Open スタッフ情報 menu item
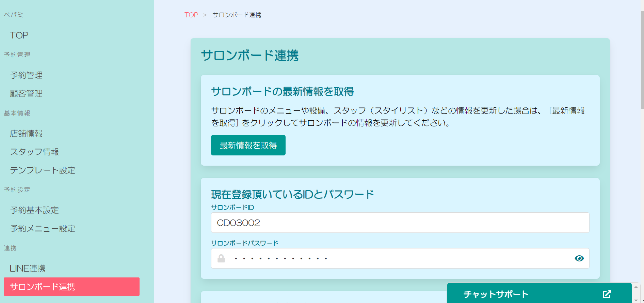The width and height of the screenshot is (644, 303). coord(34,152)
